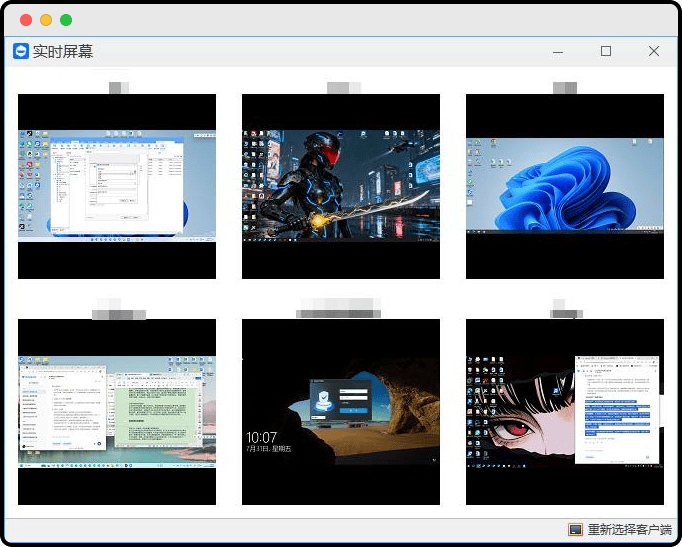Maximize the 实时屏幕 window using the square button
Screen dimensions: 682x547
[x=605, y=51]
